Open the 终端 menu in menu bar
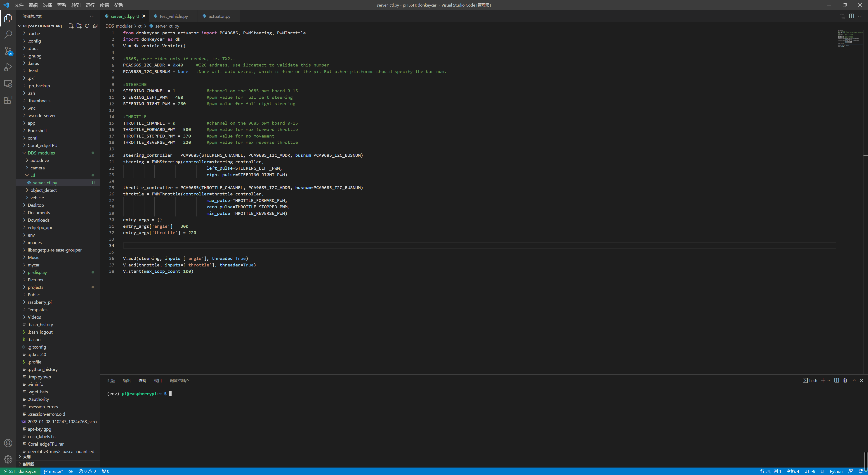Screen dimensions: 868x475 (x=104, y=5)
